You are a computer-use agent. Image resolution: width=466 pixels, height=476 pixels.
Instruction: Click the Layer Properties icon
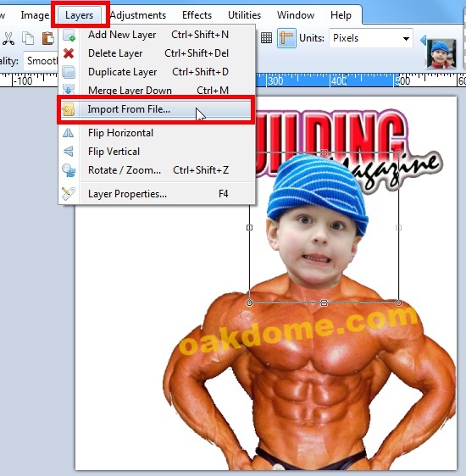[x=69, y=194]
